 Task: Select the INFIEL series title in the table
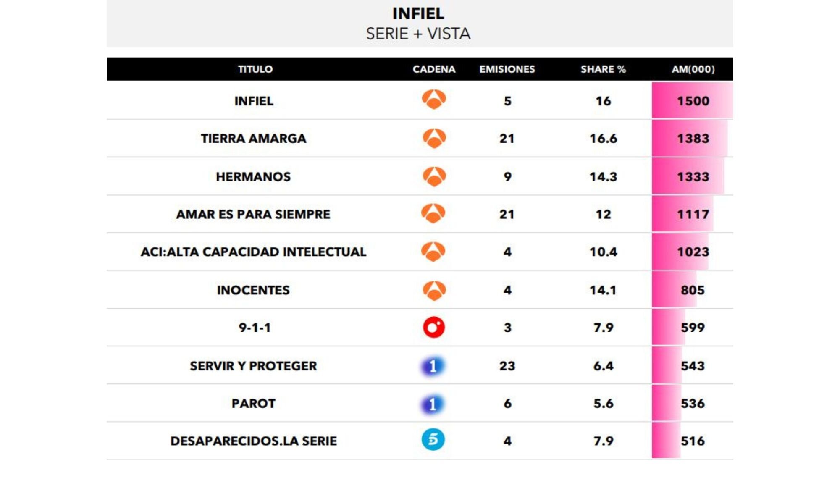[x=254, y=101]
